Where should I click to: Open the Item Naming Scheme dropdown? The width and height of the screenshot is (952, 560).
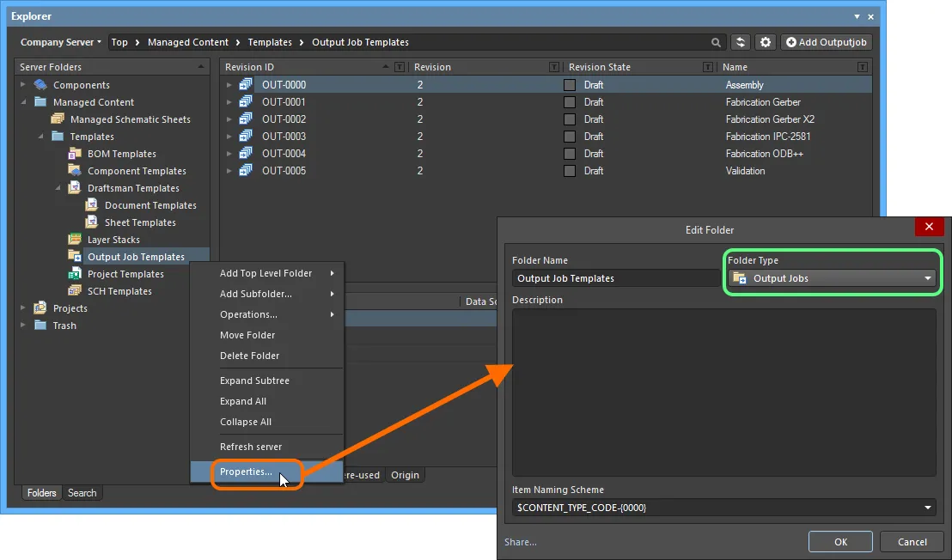click(723, 508)
